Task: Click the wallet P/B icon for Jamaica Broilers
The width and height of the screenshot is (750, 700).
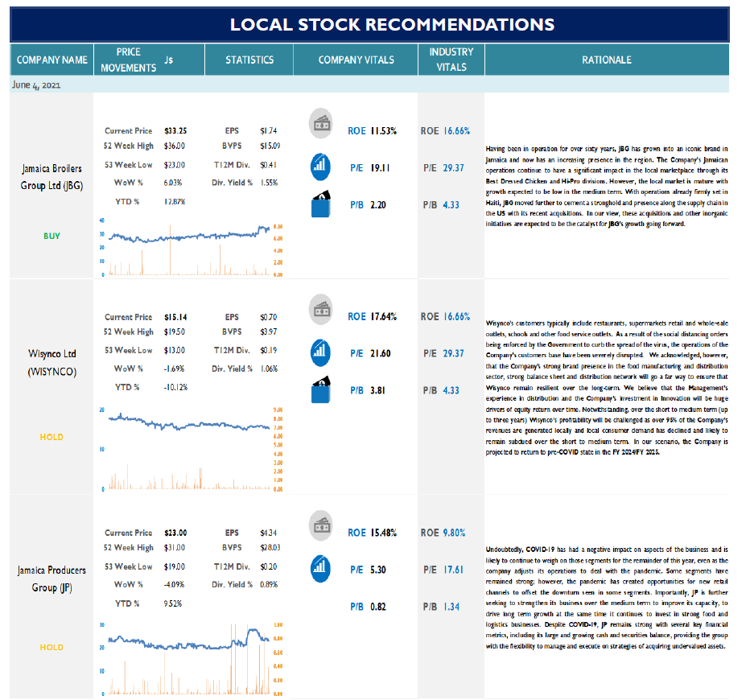Action: click(321, 204)
